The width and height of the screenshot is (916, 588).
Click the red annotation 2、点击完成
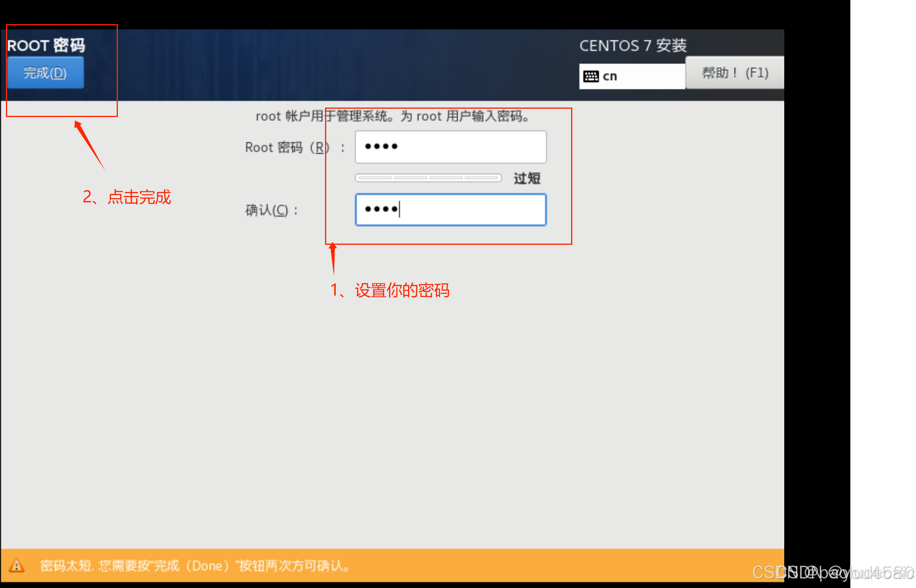127,197
